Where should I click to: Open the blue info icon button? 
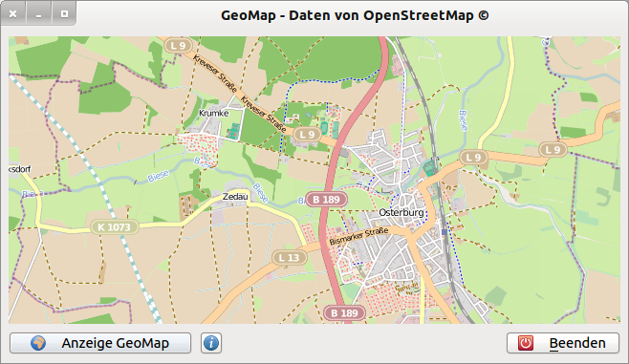(211, 343)
